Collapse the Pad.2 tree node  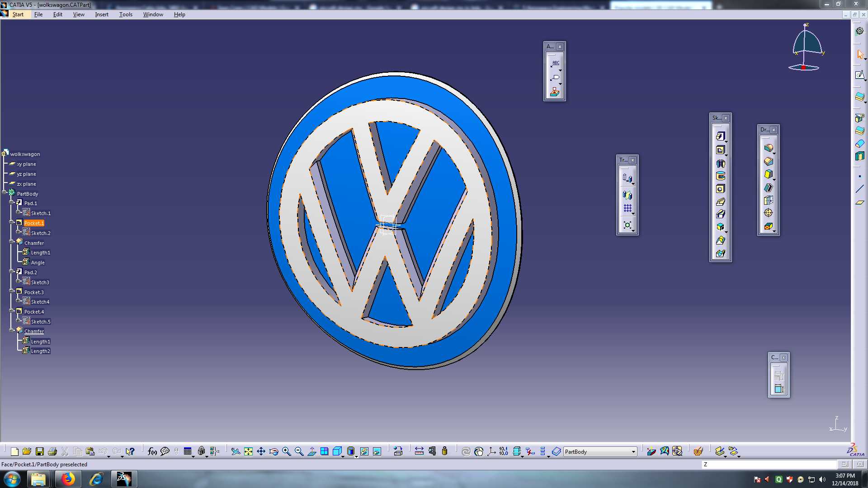pyautogui.click(x=11, y=272)
